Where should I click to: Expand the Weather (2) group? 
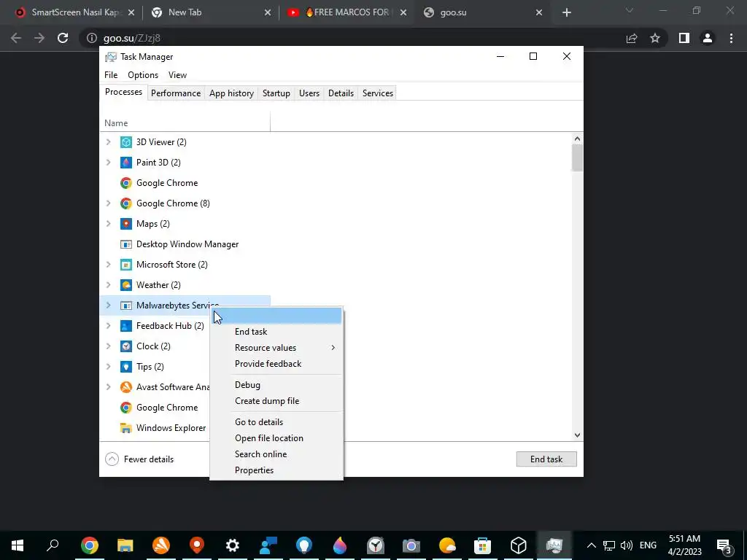(108, 285)
